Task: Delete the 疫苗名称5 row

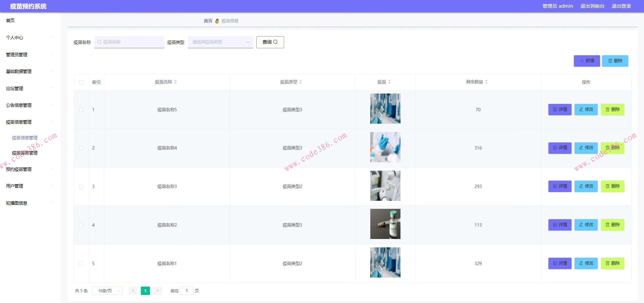Action: 612,110
